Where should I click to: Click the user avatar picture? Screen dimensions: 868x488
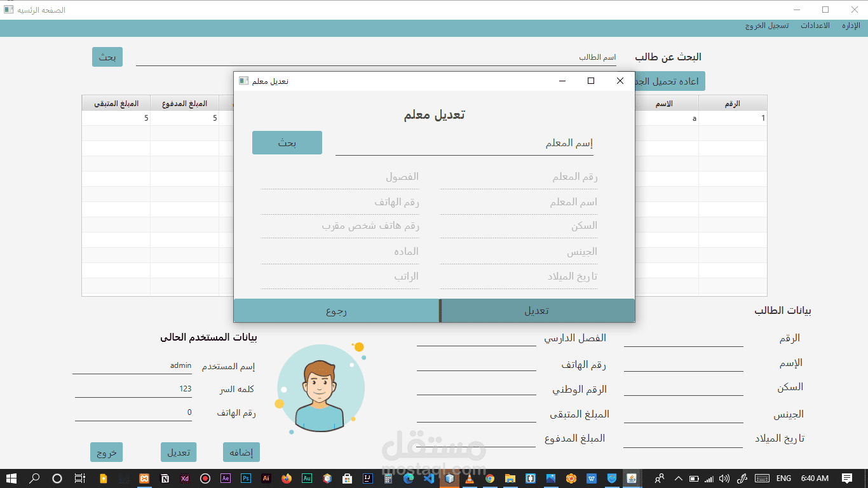(x=320, y=388)
